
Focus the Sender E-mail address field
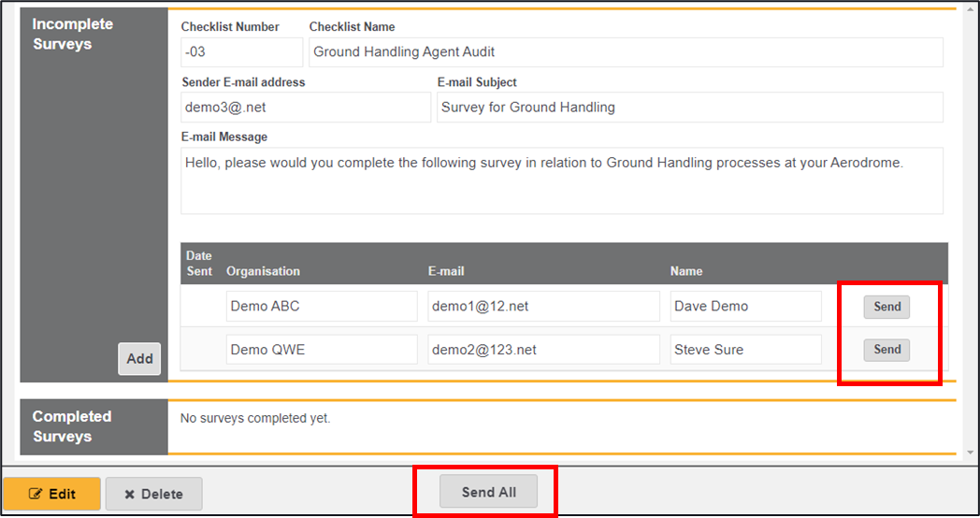coord(306,108)
